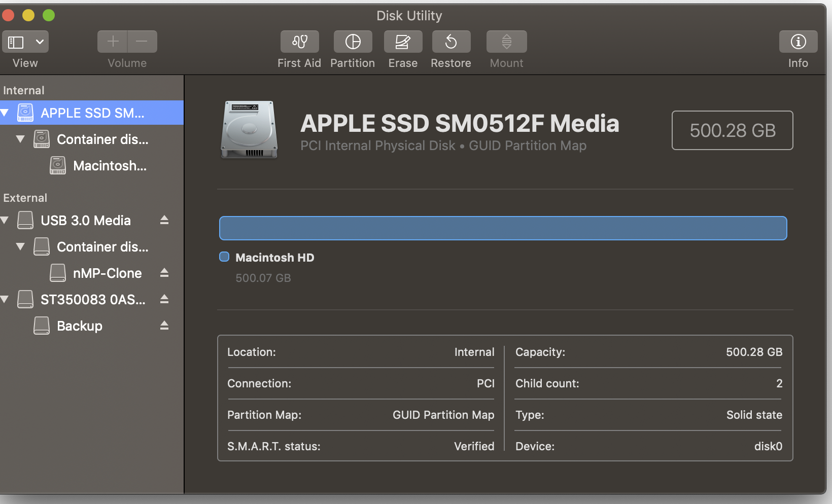The image size is (832, 504).
Task: Click the large hard drive image
Action: tap(249, 130)
